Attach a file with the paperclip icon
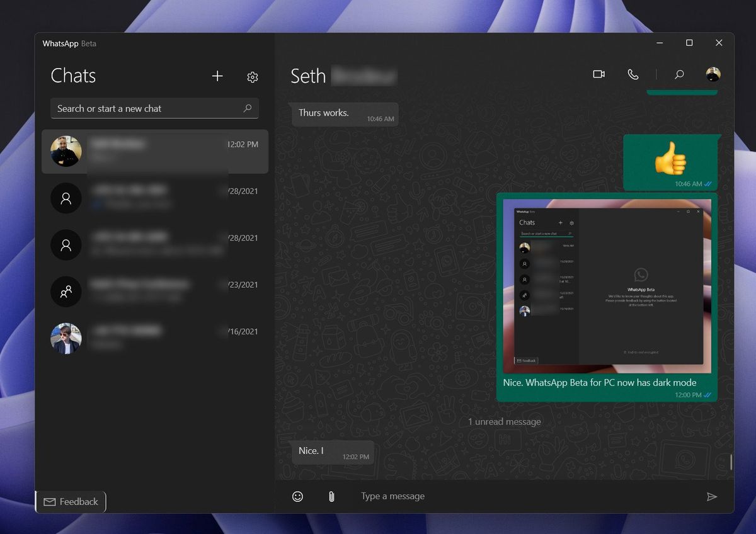This screenshot has height=534, width=756. click(331, 496)
